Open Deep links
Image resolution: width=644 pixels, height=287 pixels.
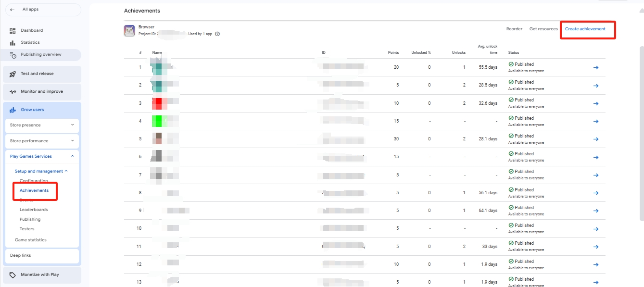41,256
